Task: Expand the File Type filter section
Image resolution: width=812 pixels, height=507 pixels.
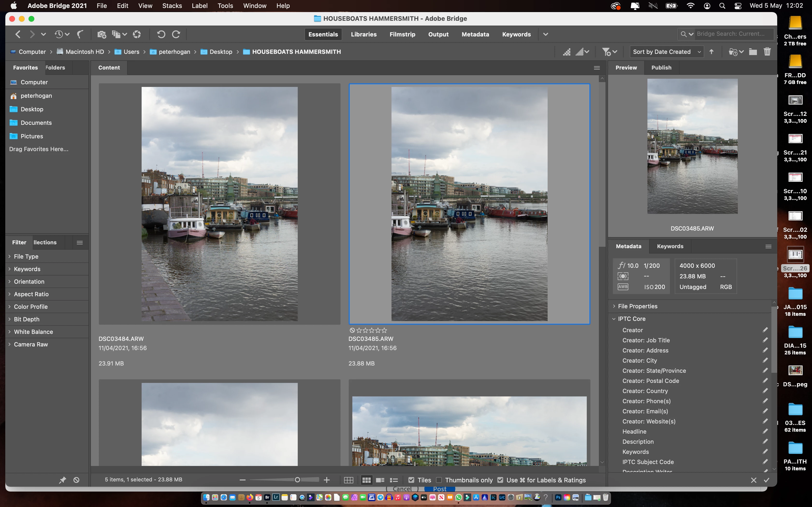Action: coord(26,256)
